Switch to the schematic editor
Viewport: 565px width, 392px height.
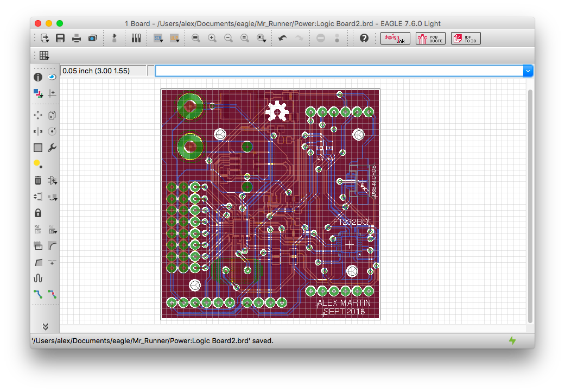[x=115, y=38]
